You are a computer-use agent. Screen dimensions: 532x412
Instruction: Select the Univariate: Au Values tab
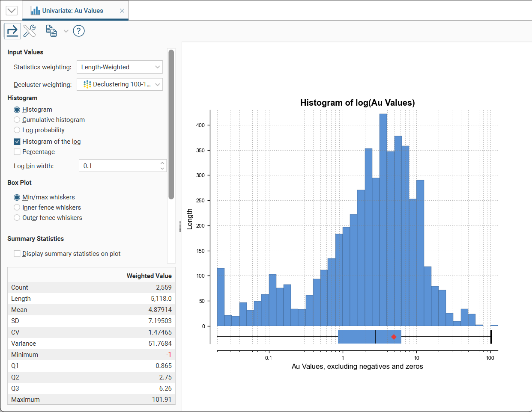(x=72, y=11)
